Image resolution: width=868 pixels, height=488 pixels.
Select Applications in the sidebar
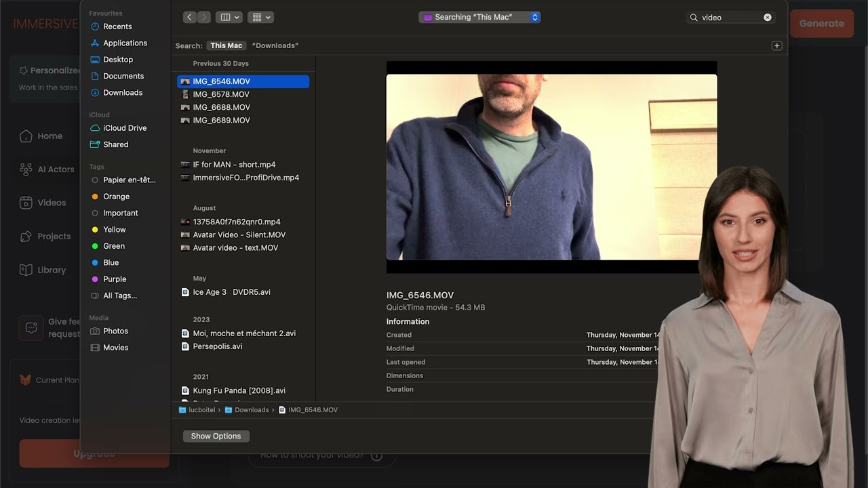pos(118,43)
